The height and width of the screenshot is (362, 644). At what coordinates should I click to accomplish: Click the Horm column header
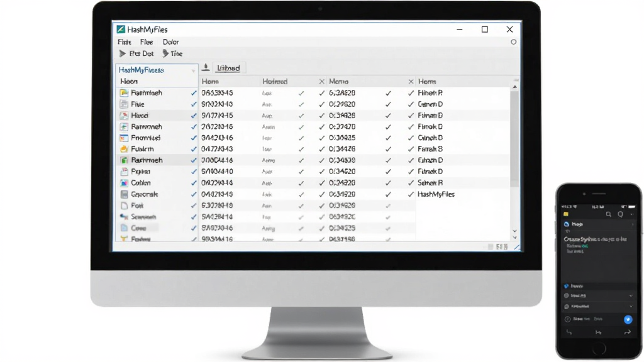(427, 82)
